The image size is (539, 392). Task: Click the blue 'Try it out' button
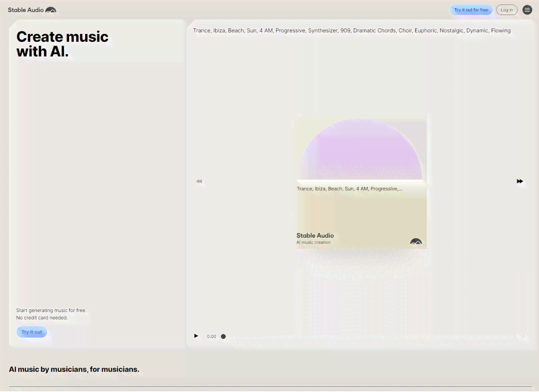pos(32,332)
